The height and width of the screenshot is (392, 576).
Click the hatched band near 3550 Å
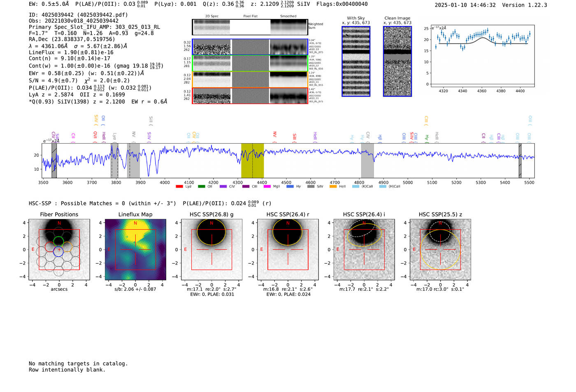click(54, 160)
